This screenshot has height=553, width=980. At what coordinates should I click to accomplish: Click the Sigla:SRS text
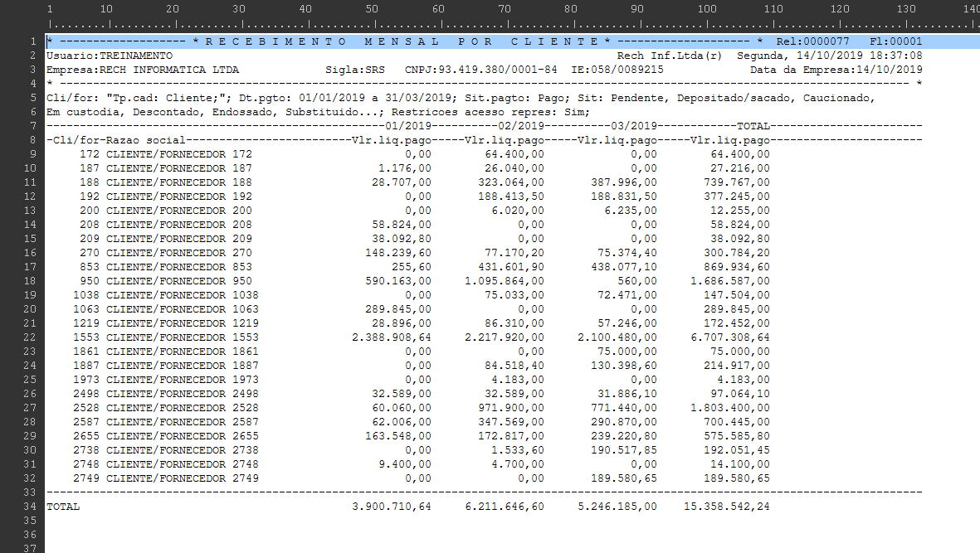[x=355, y=70]
